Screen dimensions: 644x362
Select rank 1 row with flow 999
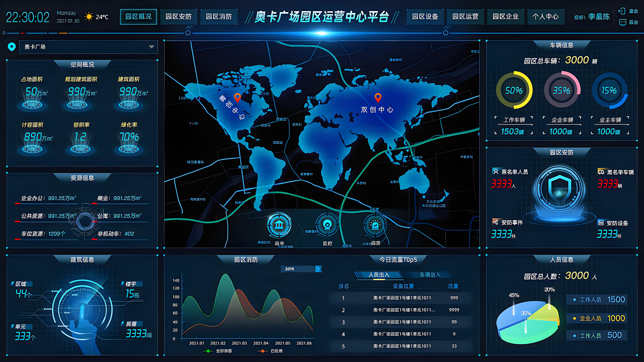click(x=401, y=298)
